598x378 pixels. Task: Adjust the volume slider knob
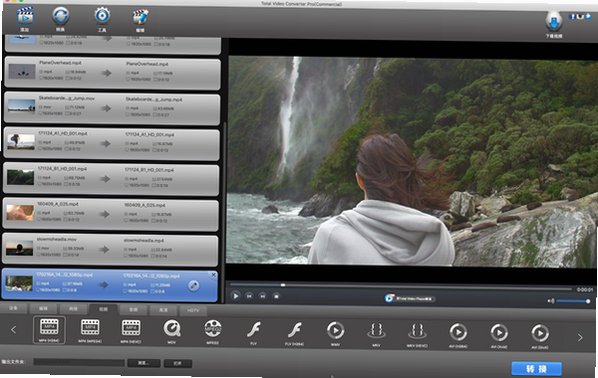click(588, 301)
